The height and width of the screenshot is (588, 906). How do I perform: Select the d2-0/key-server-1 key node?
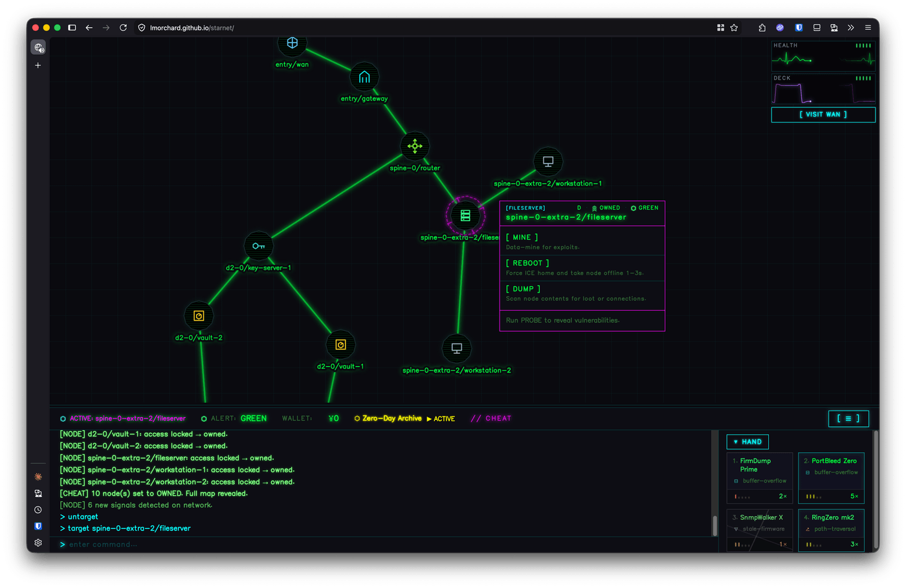point(258,246)
